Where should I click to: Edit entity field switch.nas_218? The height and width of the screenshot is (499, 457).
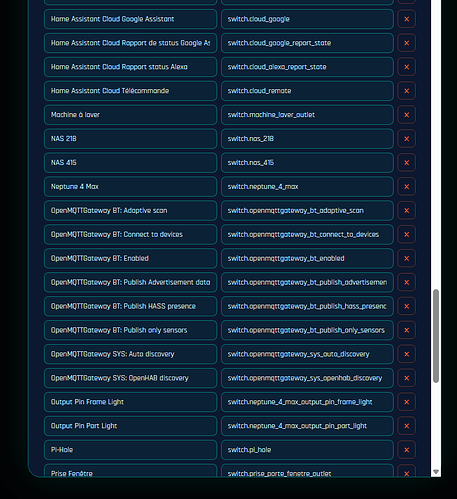pyautogui.click(x=307, y=139)
